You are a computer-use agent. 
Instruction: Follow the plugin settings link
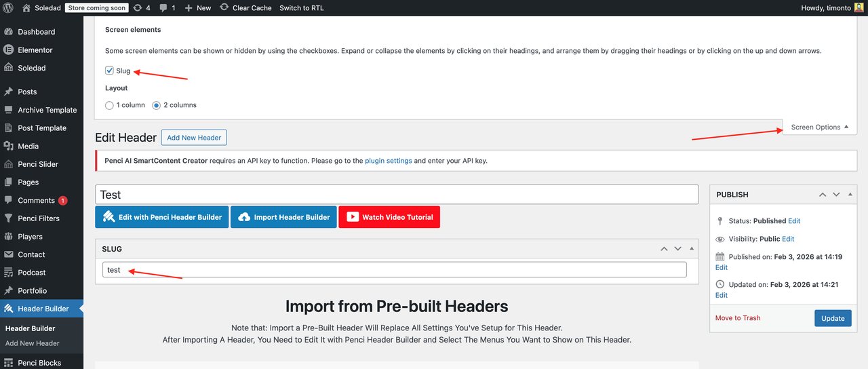coord(389,161)
